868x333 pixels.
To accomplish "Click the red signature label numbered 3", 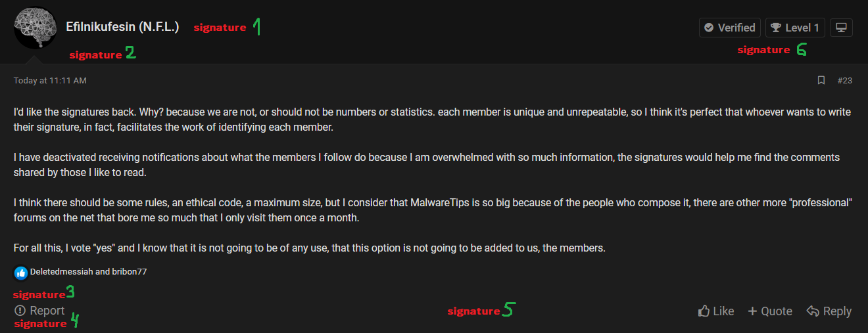I will pos(39,295).
